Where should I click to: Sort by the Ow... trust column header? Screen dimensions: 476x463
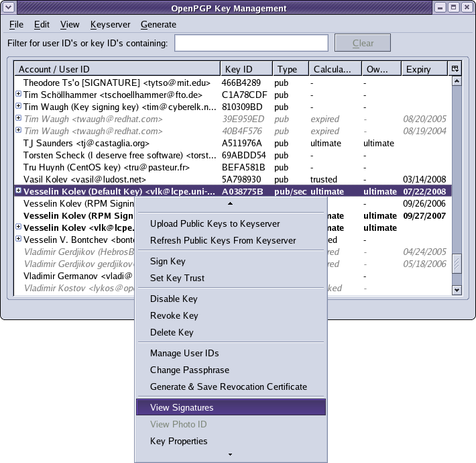coord(381,69)
